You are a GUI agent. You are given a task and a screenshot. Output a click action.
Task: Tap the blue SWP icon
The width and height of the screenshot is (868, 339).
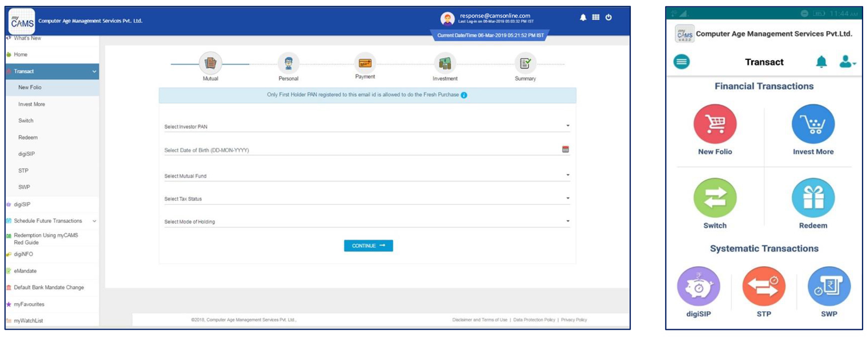coord(828,287)
